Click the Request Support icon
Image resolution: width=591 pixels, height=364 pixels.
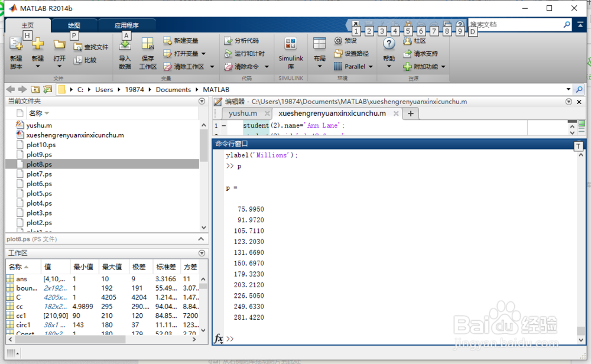[x=407, y=54]
